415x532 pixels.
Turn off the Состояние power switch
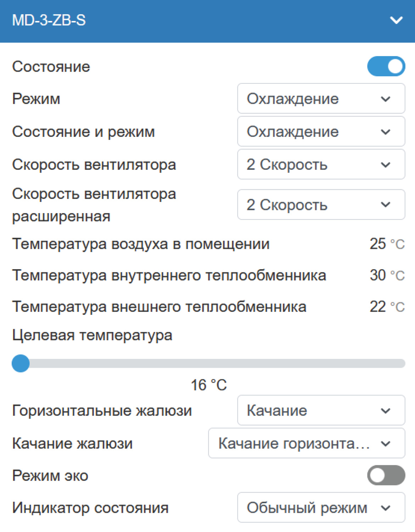pos(386,66)
